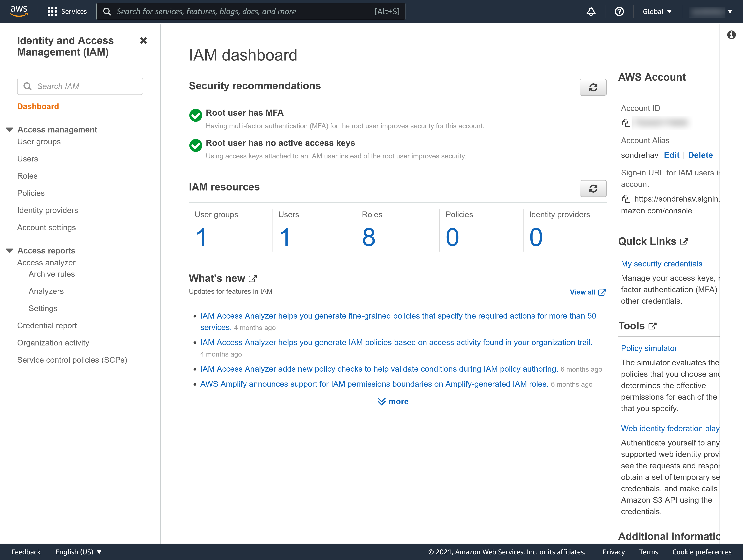Open the info panel icon
743x560 pixels.
point(731,35)
